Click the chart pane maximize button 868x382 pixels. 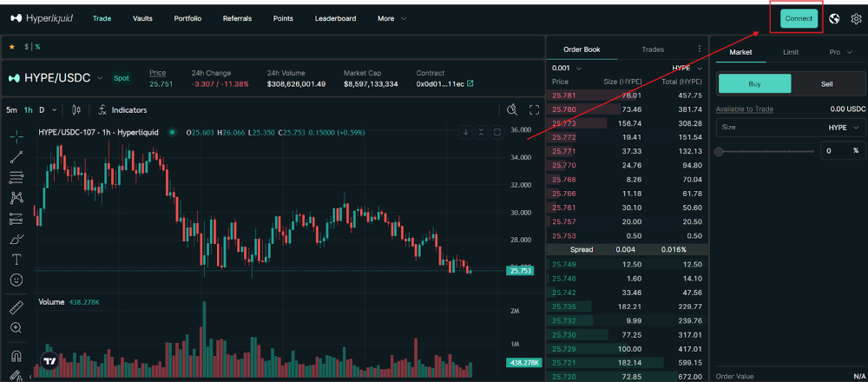(497, 132)
